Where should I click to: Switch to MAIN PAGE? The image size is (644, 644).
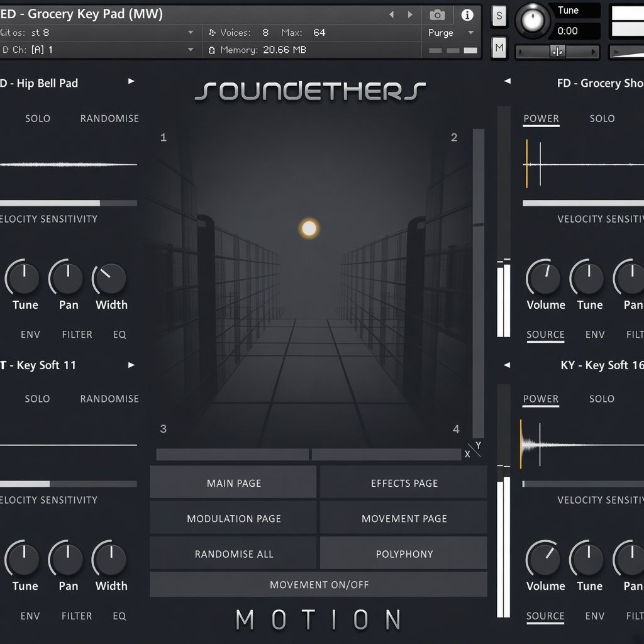233,483
